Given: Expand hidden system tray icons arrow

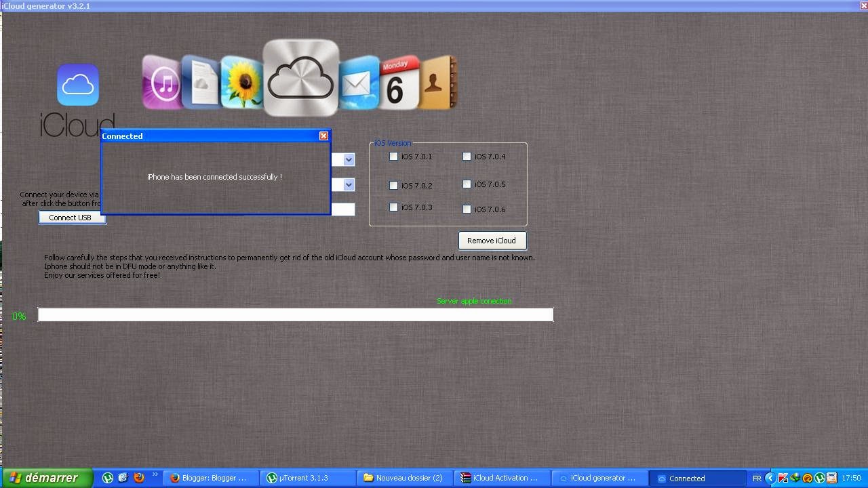Looking at the screenshot, I should tap(770, 478).
